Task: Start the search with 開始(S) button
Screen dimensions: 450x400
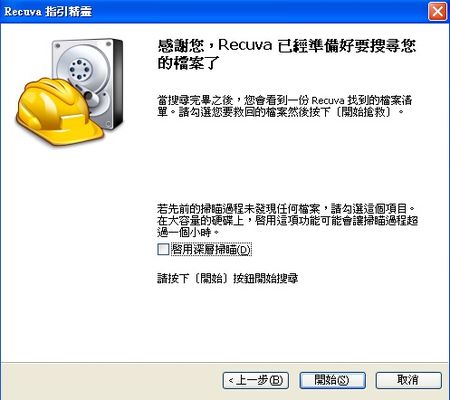Action: click(x=332, y=380)
